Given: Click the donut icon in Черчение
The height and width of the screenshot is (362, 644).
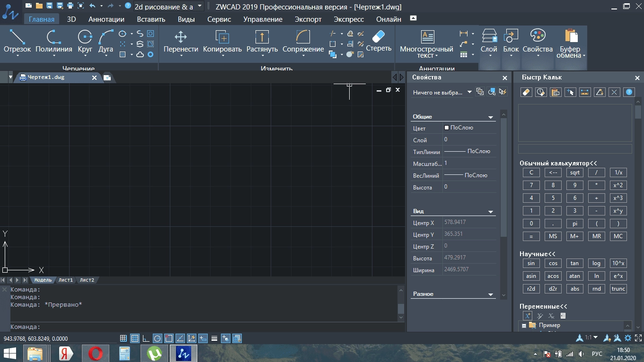Looking at the screenshot, I should (x=150, y=54).
